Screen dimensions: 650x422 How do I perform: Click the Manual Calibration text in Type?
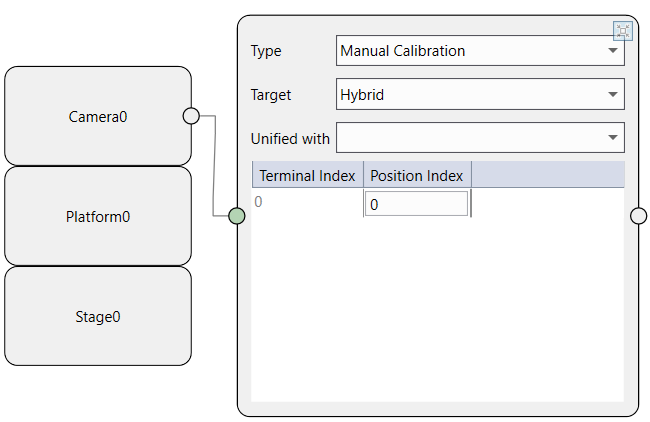pyautogui.click(x=403, y=51)
